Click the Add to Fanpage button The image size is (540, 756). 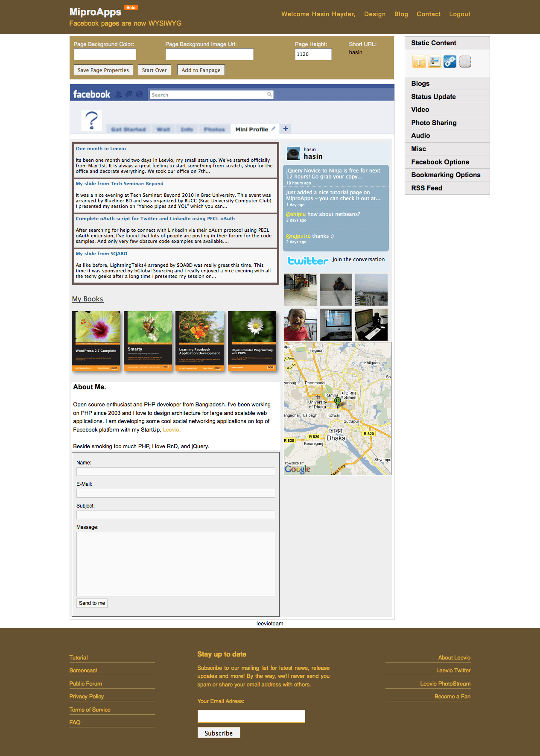coord(201,70)
